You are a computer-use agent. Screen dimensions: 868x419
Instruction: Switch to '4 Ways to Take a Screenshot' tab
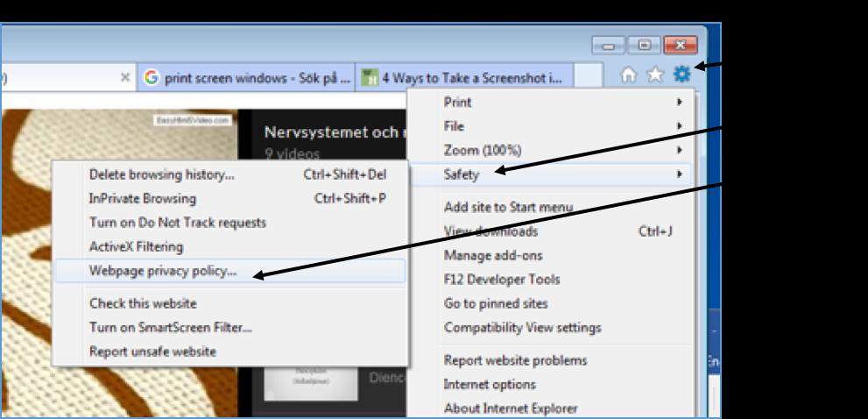pos(464,78)
